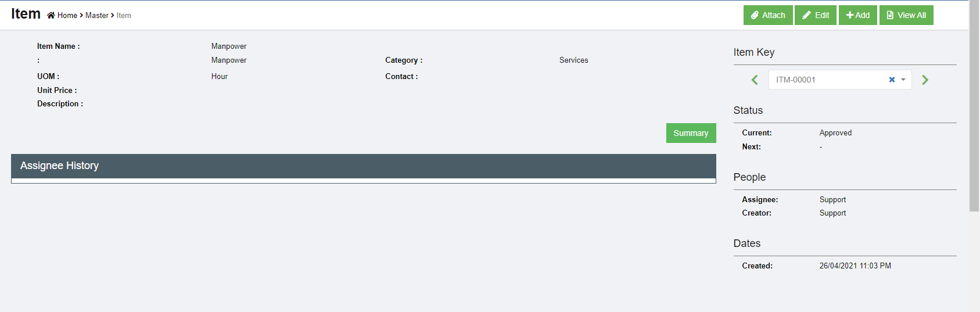Screen dimensions: 980x312
Task: Open the View All document button
Action: pos(906,15)
